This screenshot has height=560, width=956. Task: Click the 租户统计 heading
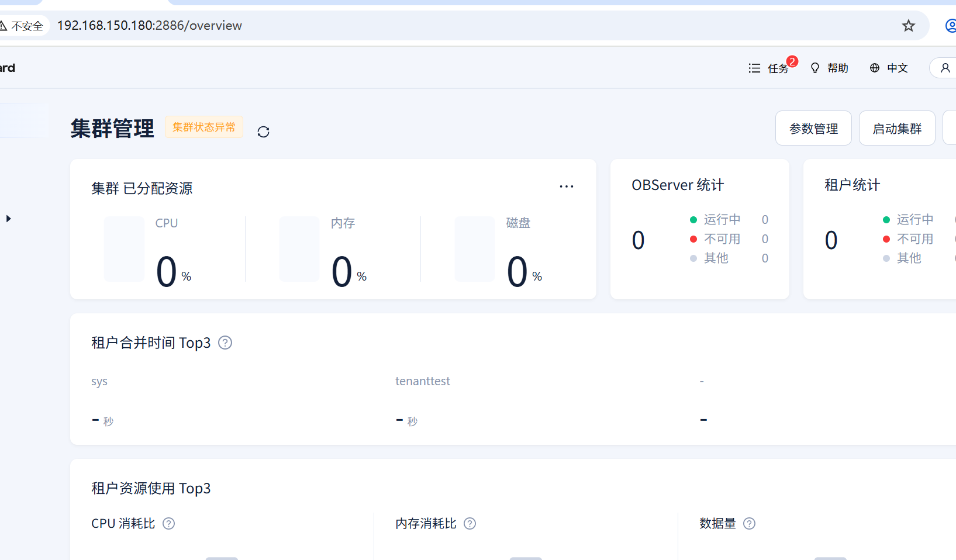click(x=852, y=185)
